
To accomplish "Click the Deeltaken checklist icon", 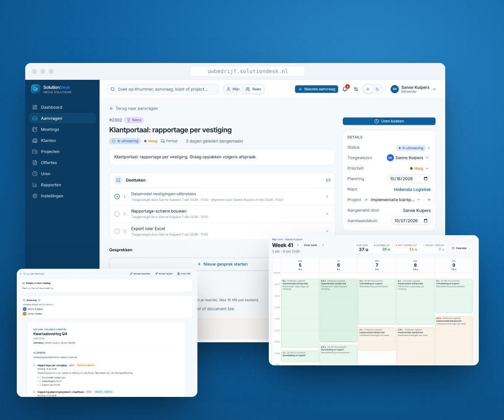I will [118, 180].
